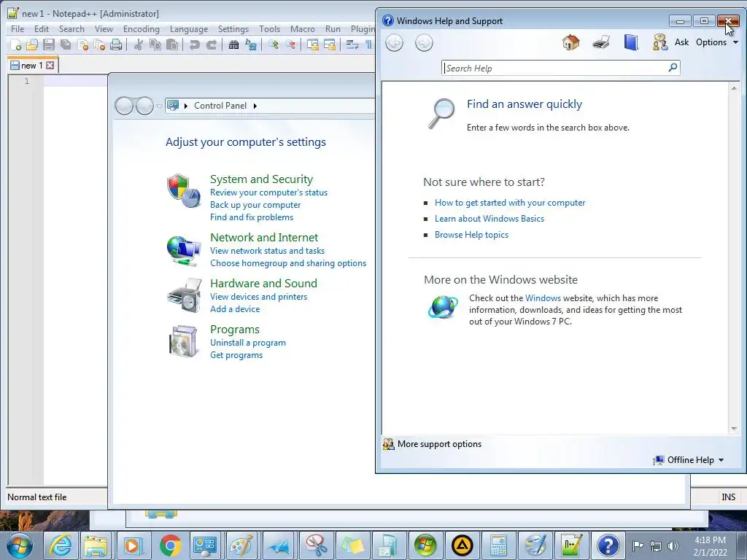Expand the Offline Help dropdown
Screen dimensions: 747x560
coord(689,460)
